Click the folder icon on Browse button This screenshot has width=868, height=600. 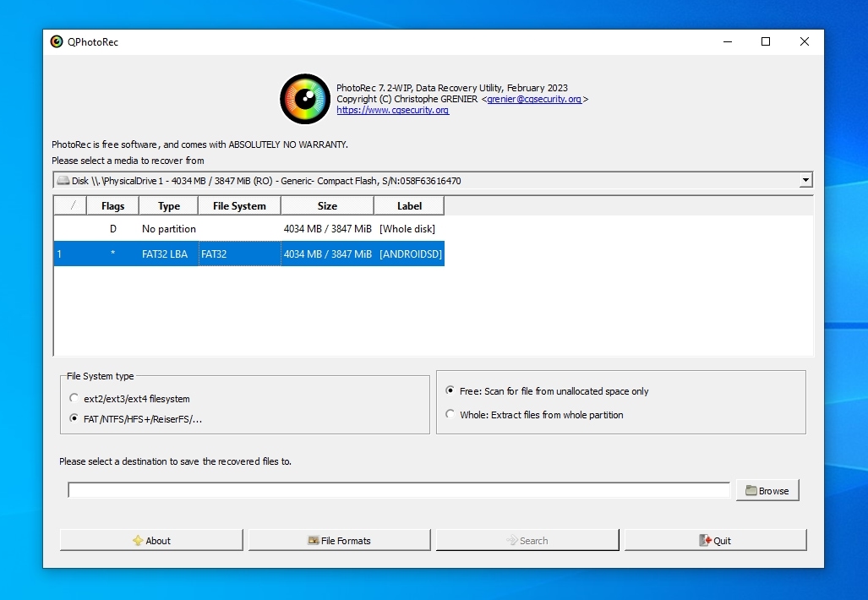[751, 490]
